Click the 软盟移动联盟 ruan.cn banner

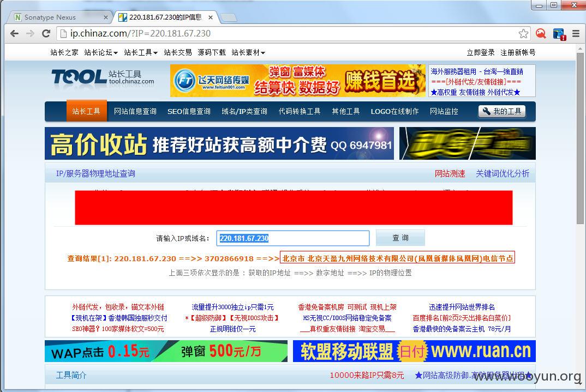[415, 351]
